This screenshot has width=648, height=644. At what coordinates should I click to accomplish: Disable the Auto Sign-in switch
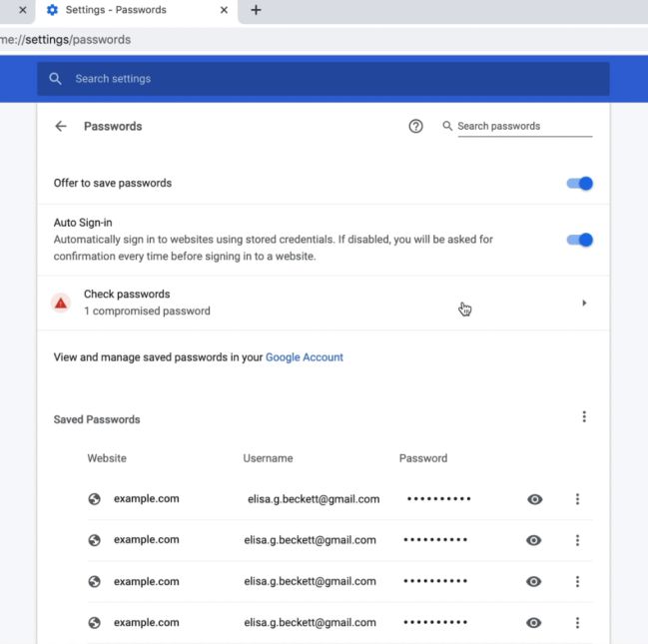tap(579, 240)
